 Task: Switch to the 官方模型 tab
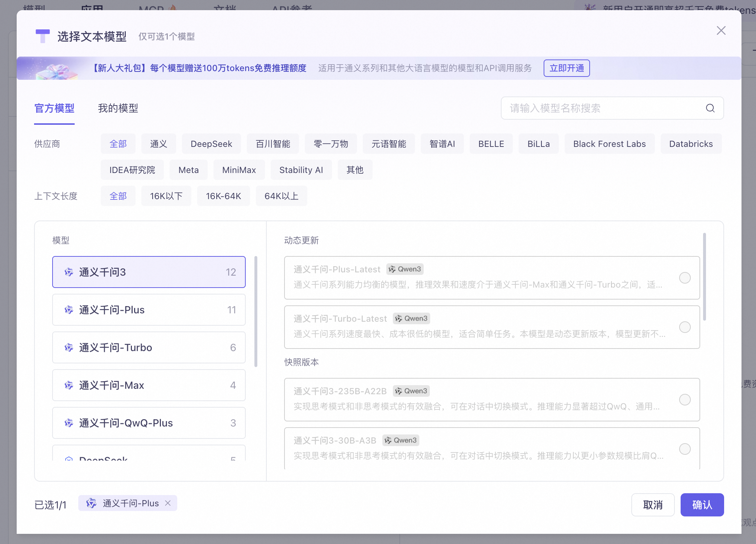54,108
